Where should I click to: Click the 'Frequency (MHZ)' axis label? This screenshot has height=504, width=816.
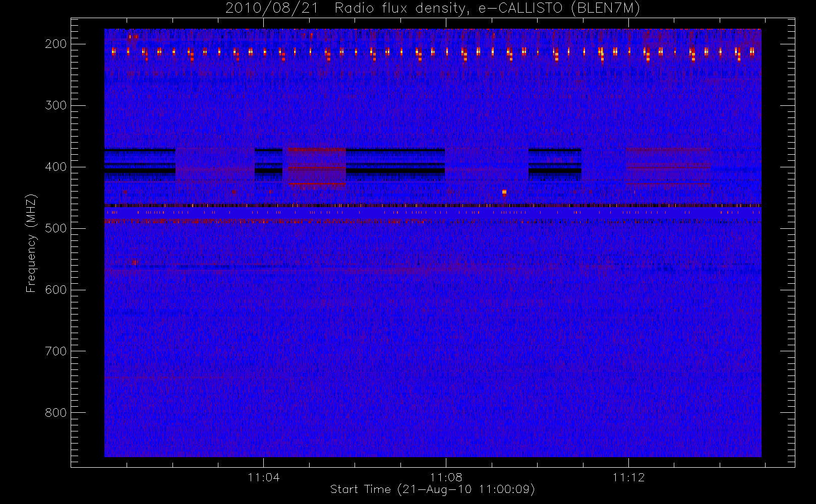(31, 243)
